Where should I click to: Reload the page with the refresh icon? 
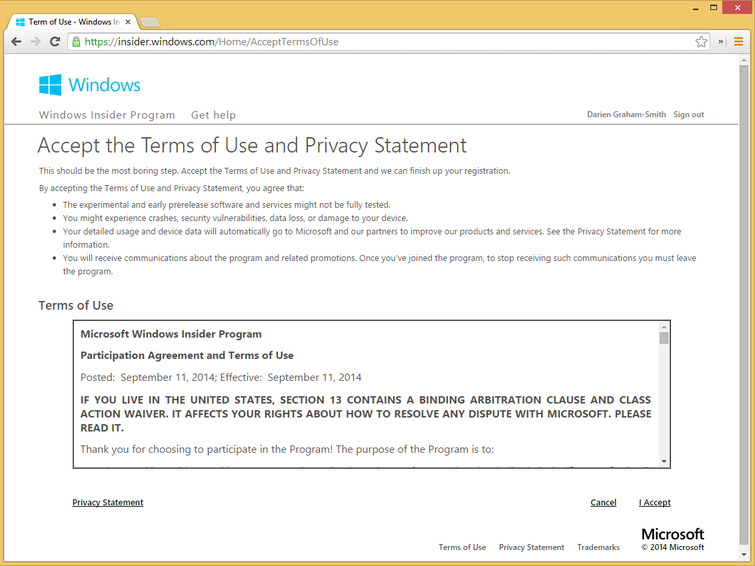pos(55,42)
